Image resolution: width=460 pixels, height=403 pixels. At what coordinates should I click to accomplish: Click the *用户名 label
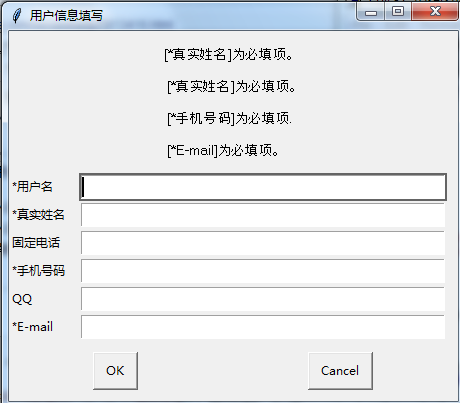(32, 187)
